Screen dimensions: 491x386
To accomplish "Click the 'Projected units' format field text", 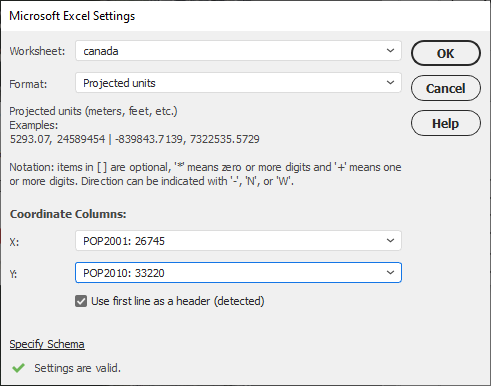I will [119, 83].
